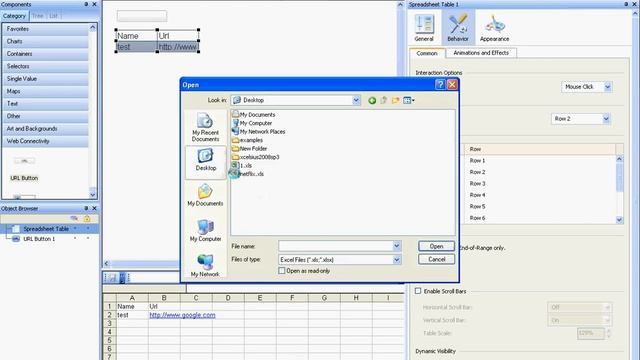Select My Network in the places bar
Screen dimensions: 640x360
(x=205, y=265)
